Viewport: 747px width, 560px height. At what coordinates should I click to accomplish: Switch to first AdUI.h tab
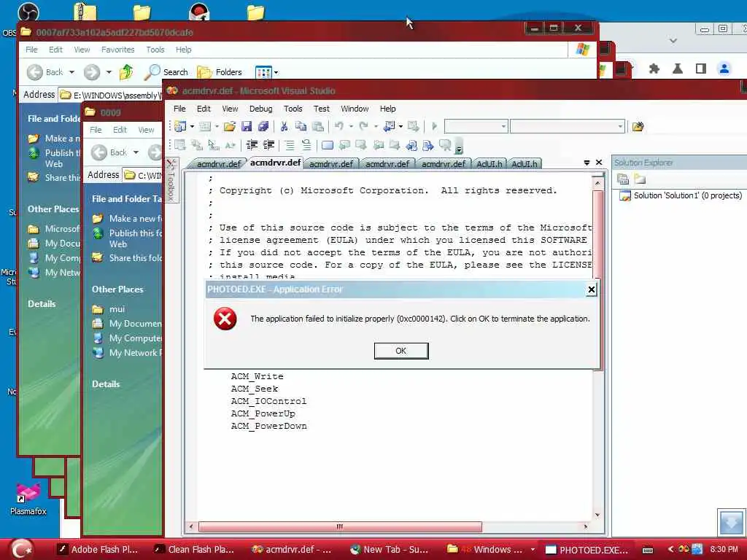tap(489, 164)
